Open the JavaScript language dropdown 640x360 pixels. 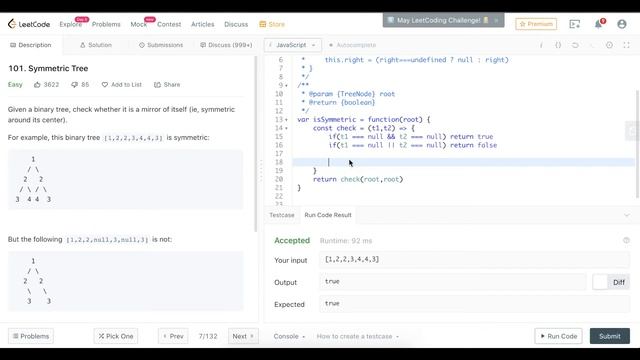click(293, 45)
